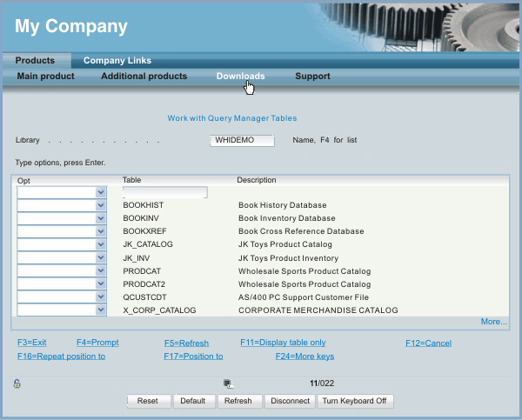Follow the F11=Display table only link
The width and height of the screenshot is (522, 420).
click(x=283, y=343)
